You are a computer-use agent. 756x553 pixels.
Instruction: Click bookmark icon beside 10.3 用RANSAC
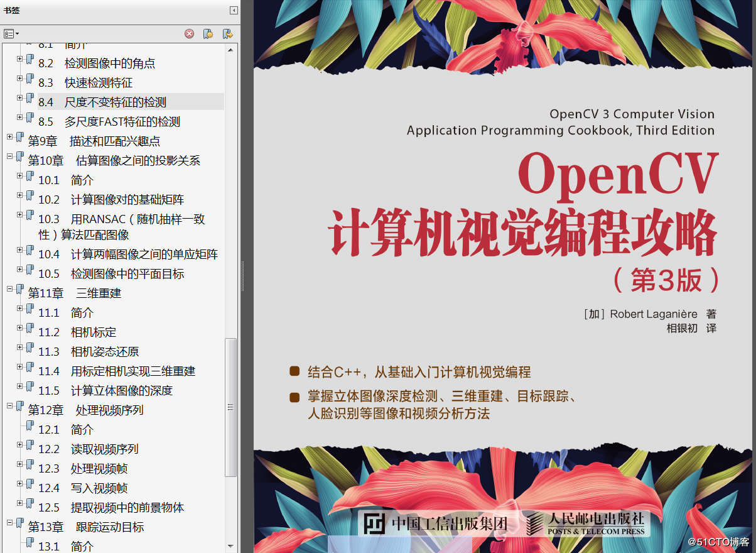click(x=30, y=215)
